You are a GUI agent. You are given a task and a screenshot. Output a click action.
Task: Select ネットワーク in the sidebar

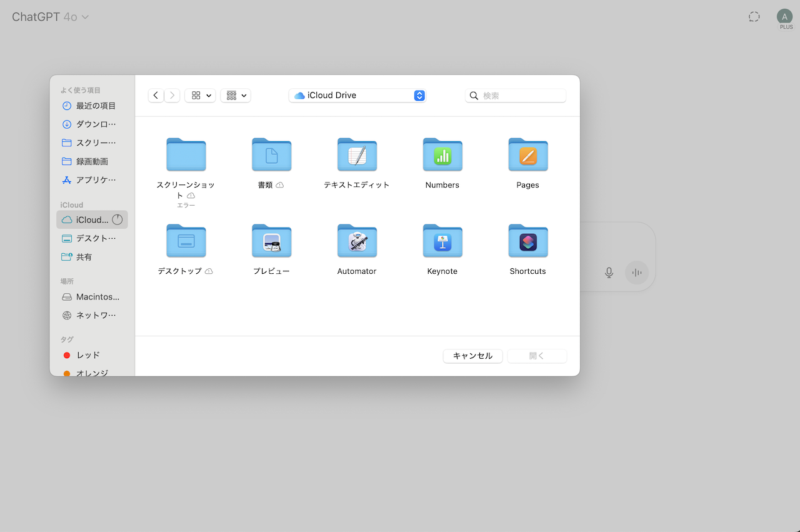tap(92, 315)
